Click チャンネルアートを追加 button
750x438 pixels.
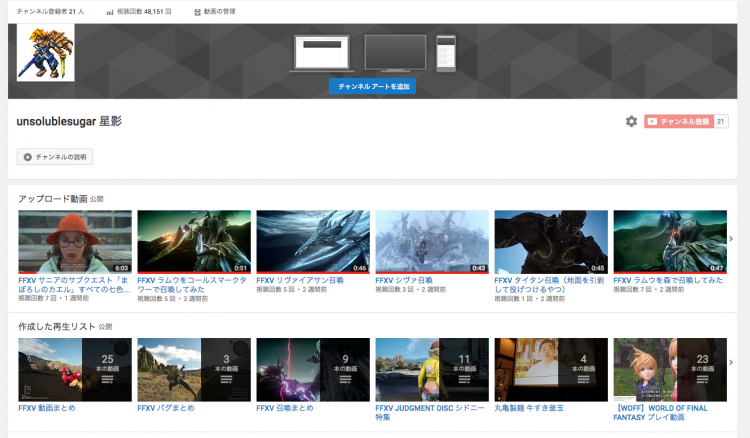(372, 87)
